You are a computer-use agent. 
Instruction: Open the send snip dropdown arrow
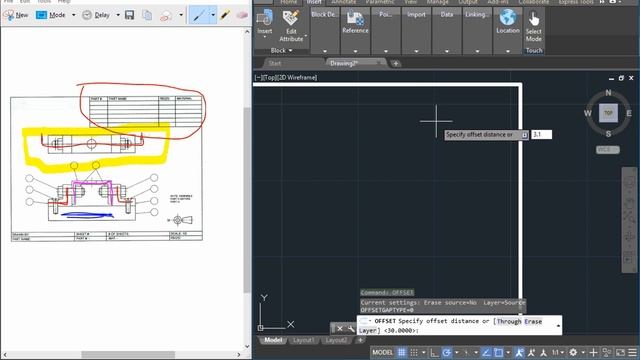pyautogui.click(x=181, y=15)
